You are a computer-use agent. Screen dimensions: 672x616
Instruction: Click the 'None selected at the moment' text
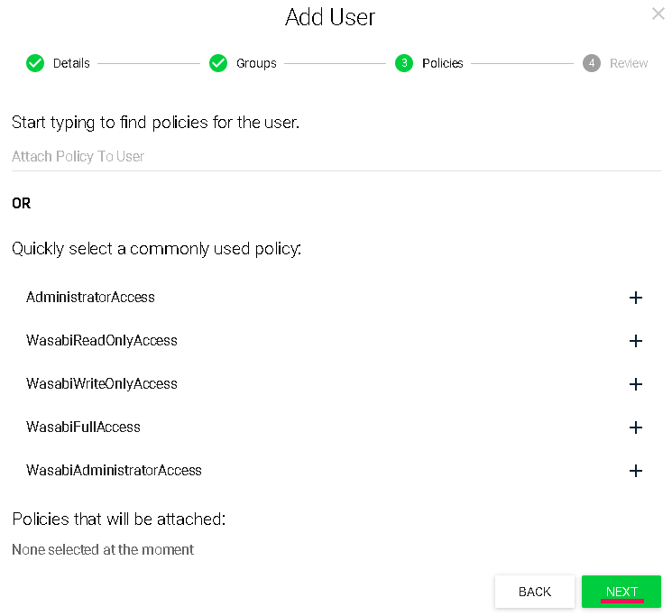coord(103,549)
